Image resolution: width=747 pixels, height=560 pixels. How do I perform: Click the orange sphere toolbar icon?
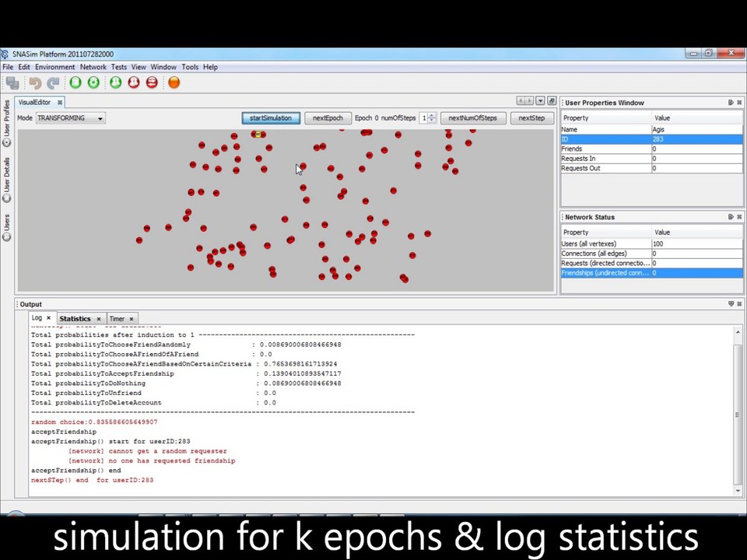(174, 82)
